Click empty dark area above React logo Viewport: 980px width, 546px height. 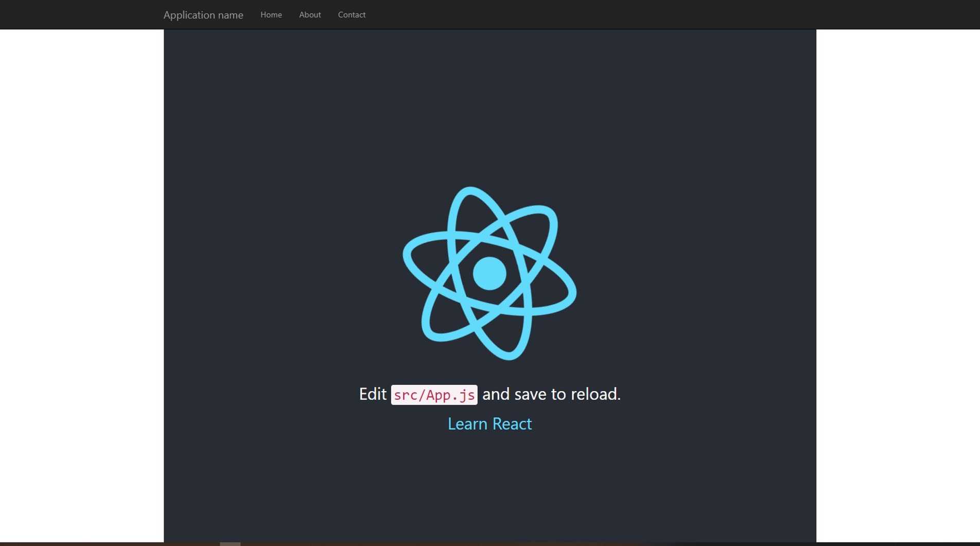pyautogui.click(x=489, y=103)
